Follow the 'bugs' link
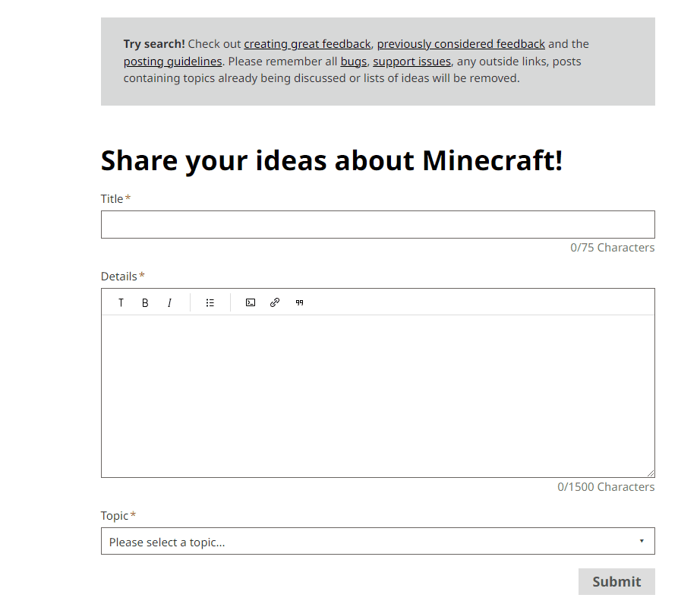The height and width of the screenshot is (601, 700). click(354, 62)
